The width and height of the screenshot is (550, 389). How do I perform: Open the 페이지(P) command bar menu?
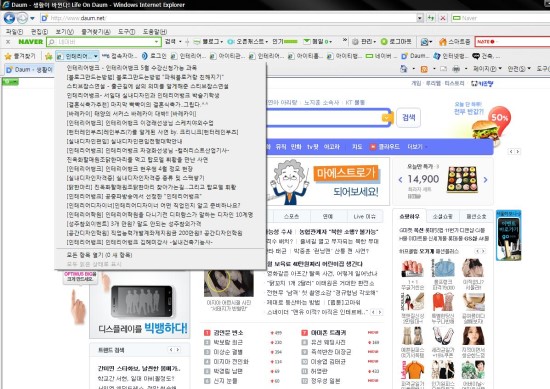487,69
